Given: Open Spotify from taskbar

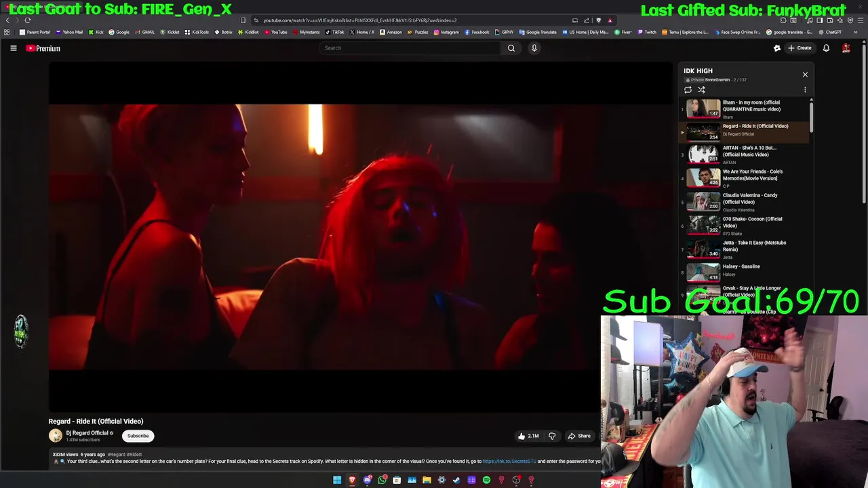Looking at the screenshot, I should point(486,480).
